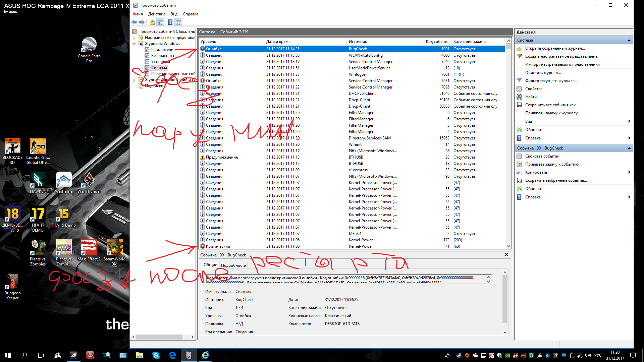Click the green Обновить refresh icon under Система
The image size is (644, 362).
(x=519, y=130)
